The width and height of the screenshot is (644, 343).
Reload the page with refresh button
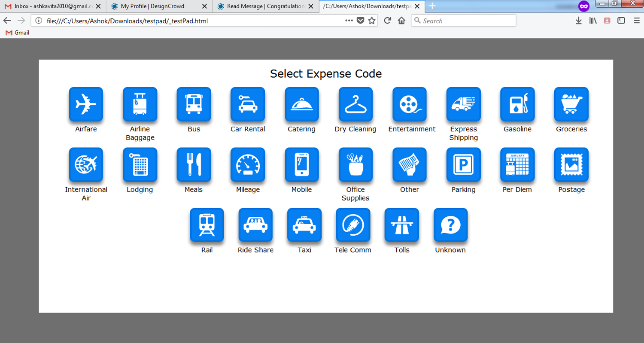coord(387,21)
